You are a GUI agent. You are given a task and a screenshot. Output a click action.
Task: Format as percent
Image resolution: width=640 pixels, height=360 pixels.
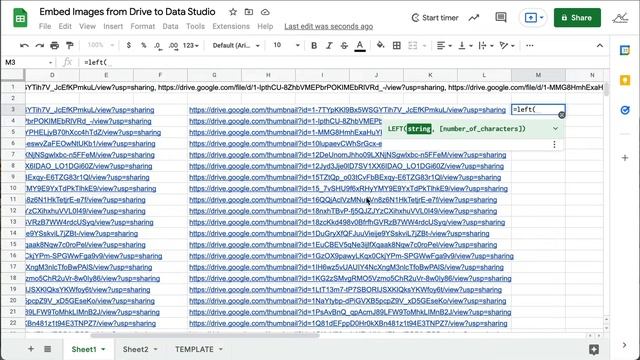[x=144, y=45]
